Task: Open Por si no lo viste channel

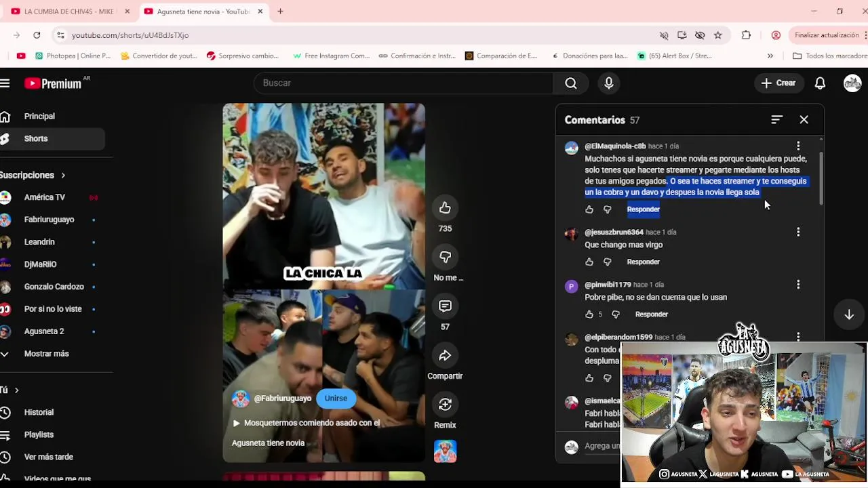Action: 52,309
